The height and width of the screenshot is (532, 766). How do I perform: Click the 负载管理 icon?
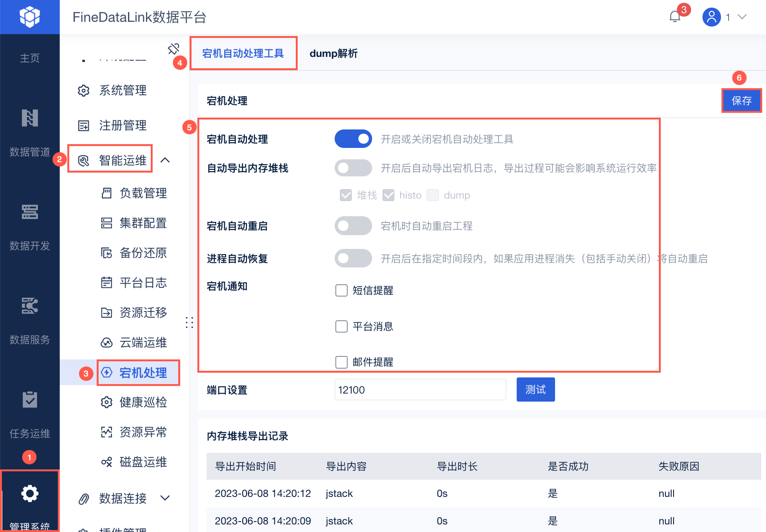click(107, 193)
